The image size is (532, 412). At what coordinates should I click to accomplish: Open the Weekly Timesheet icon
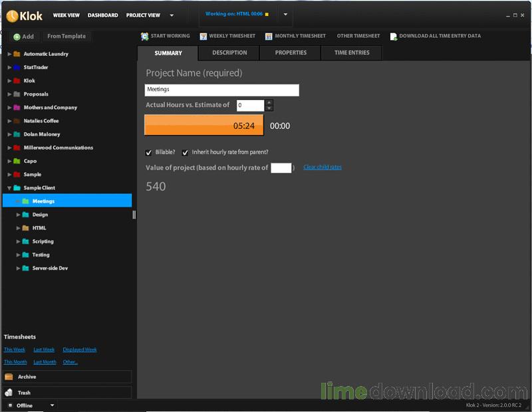tap(203, 37)
